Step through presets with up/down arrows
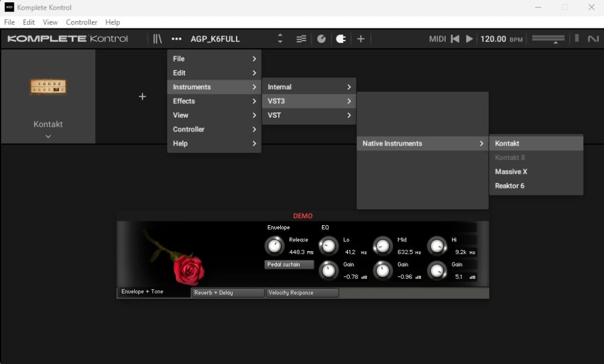This screenshot has width=604, height=364. coord(280,39)
